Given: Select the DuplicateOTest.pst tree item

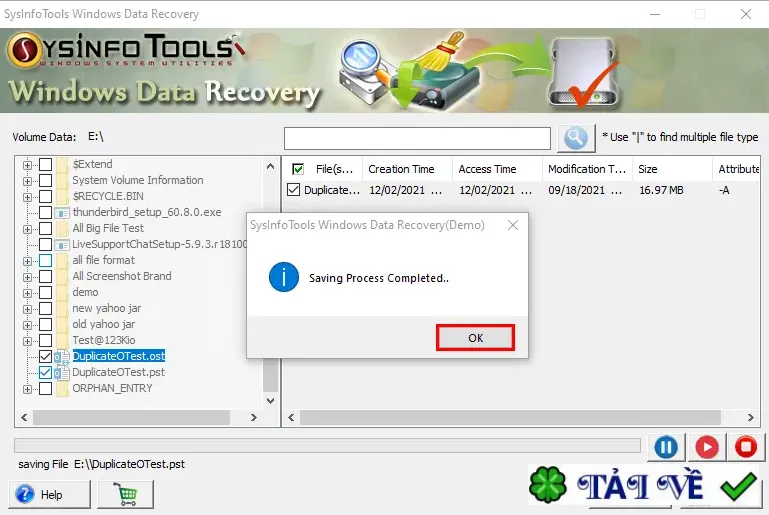Looking at the screenshot, I should click(x=119, y=372).
